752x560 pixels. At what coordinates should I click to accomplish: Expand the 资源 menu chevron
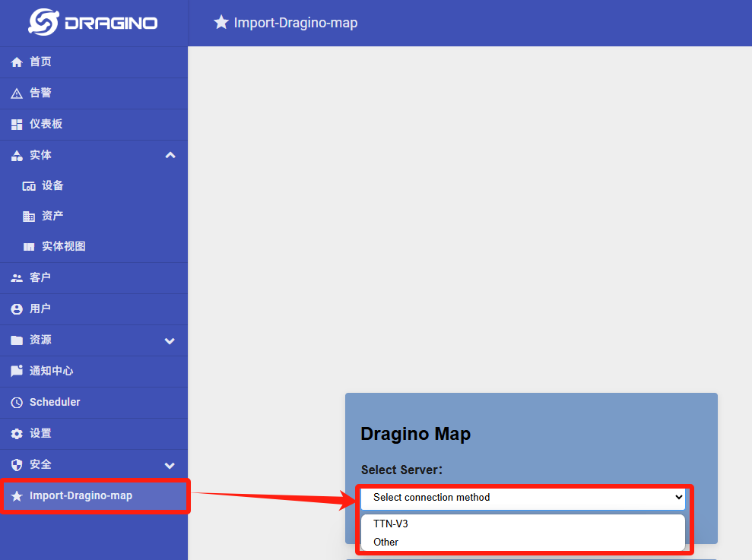pos(170,341)
